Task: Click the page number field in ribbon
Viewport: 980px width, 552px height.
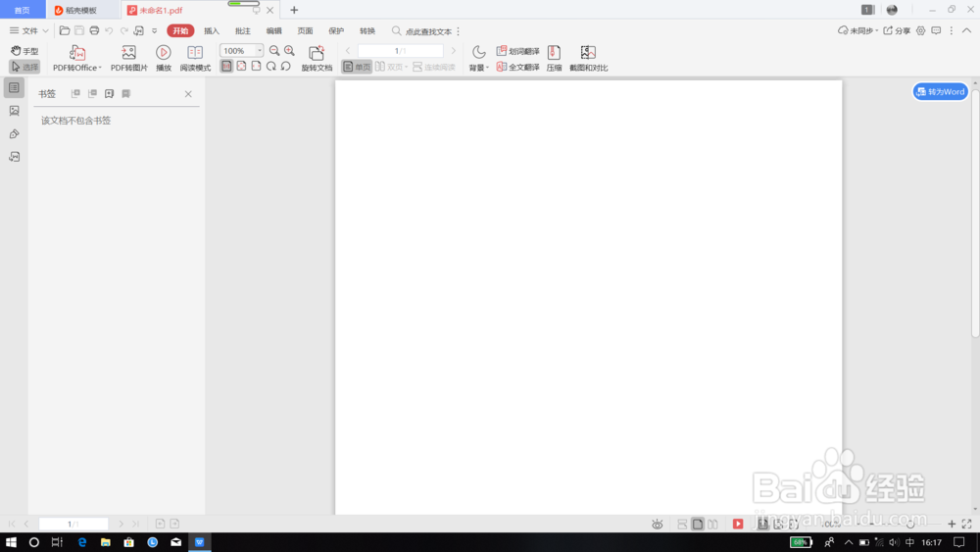Action: click(401, 51)
